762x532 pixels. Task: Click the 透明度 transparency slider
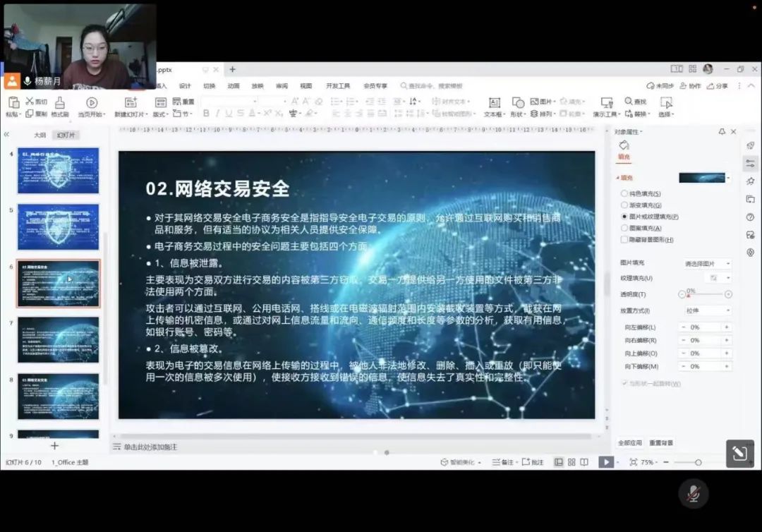[705, 294]
